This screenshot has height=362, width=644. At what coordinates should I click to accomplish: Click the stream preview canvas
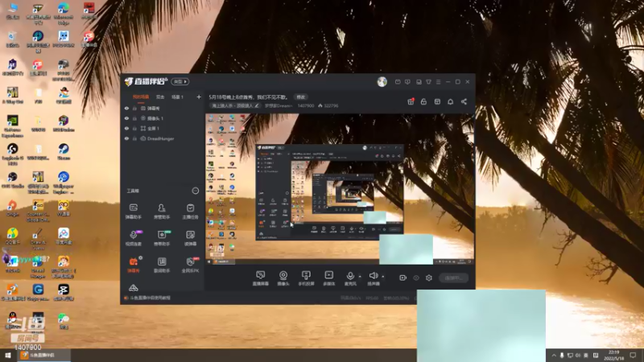coord(340,189)
